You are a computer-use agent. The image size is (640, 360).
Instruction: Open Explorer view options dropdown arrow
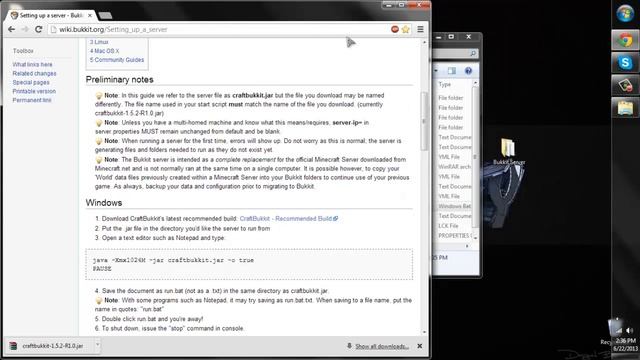click(x=436, y=71)
